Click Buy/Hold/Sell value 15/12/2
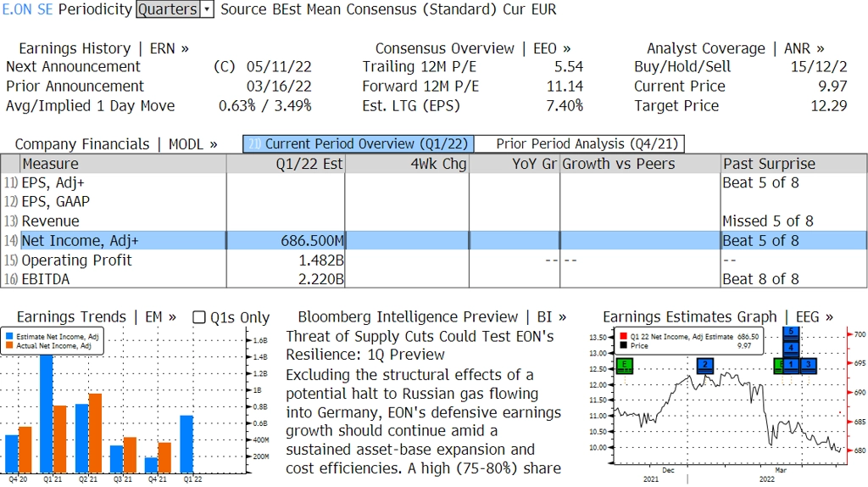This screenshot has width=868, height=487. (819, 67)
